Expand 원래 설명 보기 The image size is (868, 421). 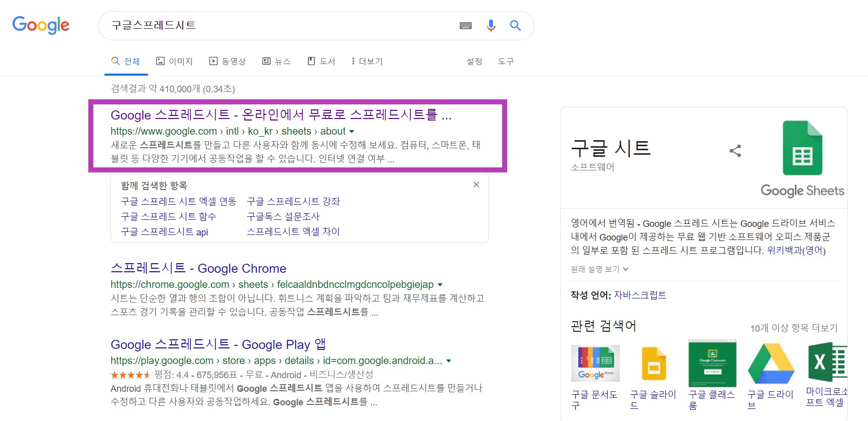pyautogui.click(x=600, y=269)
